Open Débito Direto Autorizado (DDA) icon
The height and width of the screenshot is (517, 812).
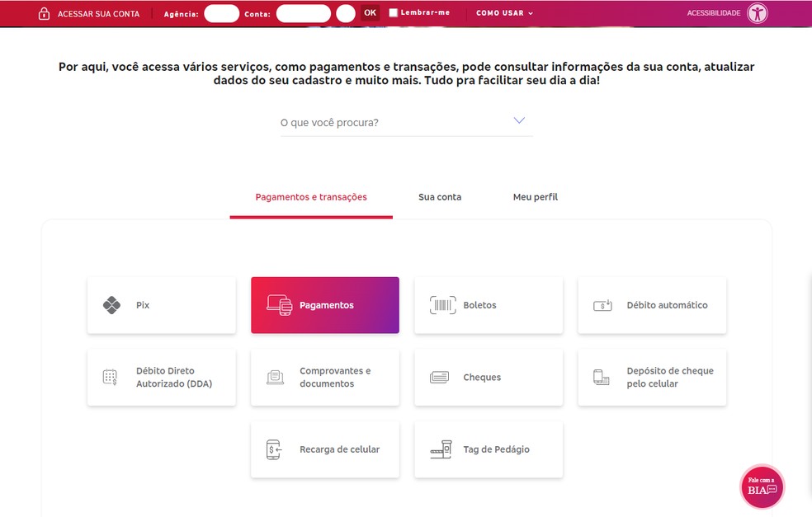tap(111, 377)
